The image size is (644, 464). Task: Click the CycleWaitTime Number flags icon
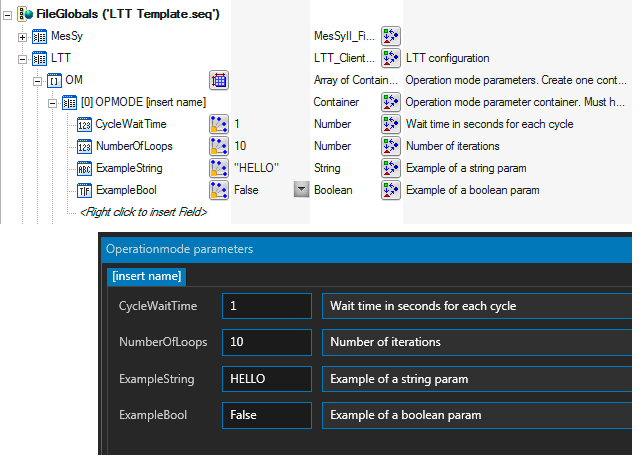(x=391, y=124)
